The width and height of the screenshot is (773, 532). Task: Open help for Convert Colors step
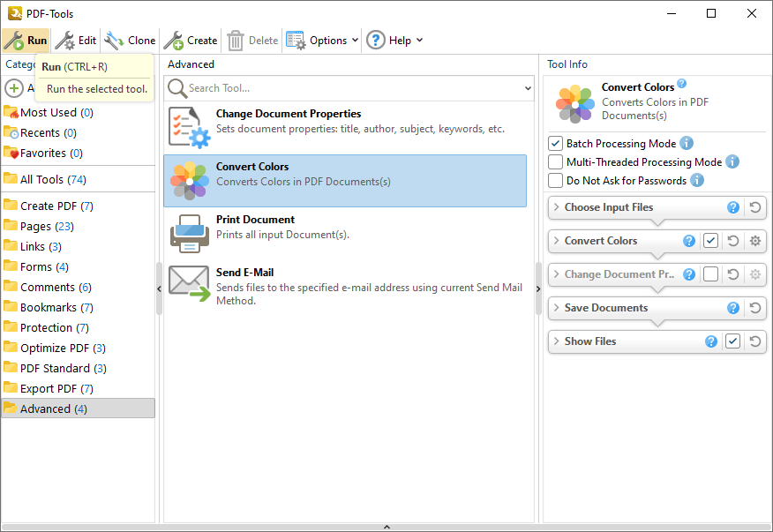click(688, 241)
